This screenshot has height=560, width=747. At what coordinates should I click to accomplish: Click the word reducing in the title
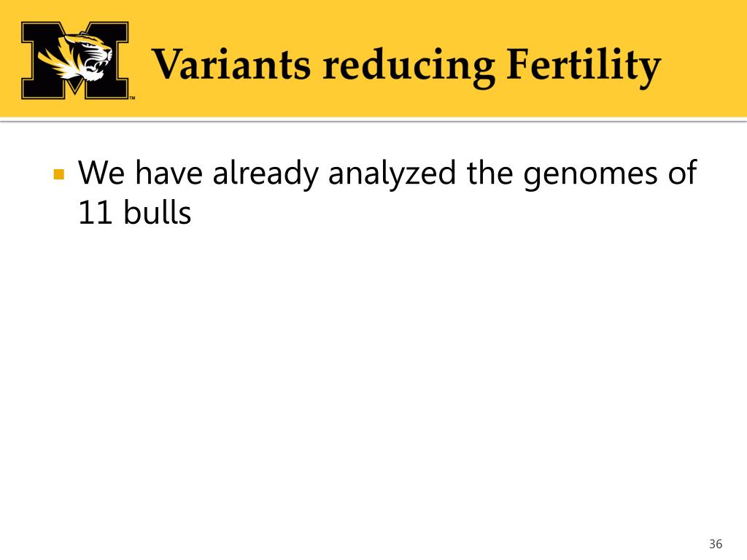point(409,66)
